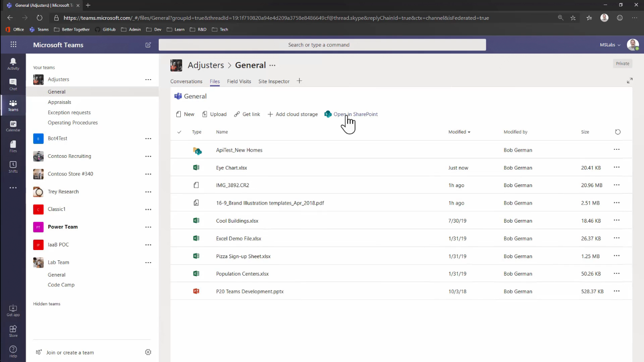The height and width of the screenshot is (362, 644).
Task: Open Excel Demo File.xlsx
Action: (x=239, y=238)
